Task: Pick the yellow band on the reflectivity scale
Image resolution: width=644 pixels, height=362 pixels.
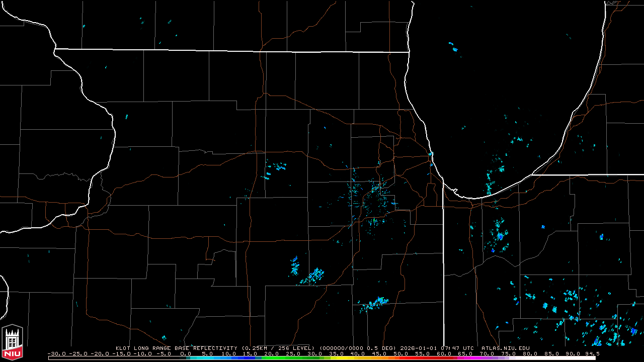Action: (342, 358)
